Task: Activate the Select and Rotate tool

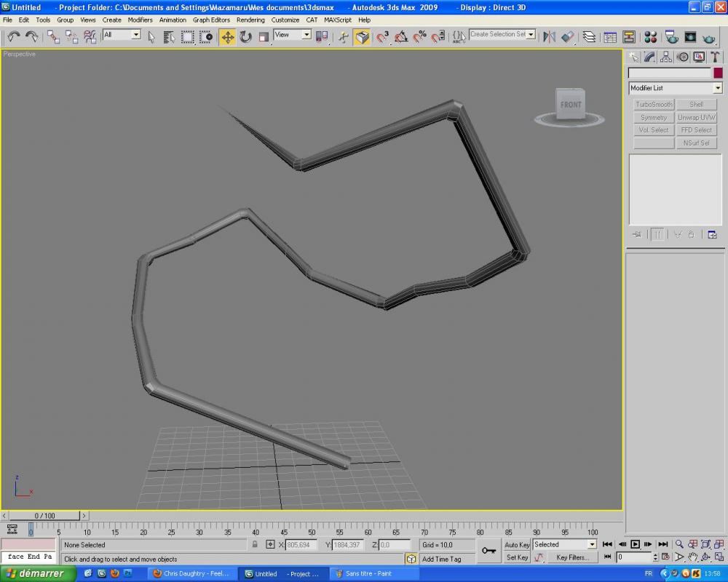Action: click(x=246, y=36)
